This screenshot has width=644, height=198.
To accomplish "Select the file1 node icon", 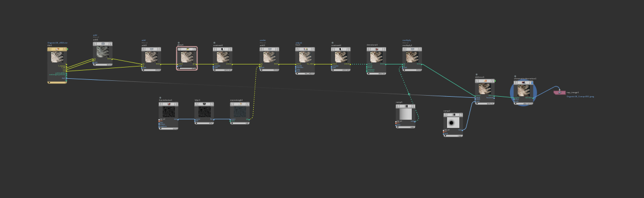I will (57, 49).
